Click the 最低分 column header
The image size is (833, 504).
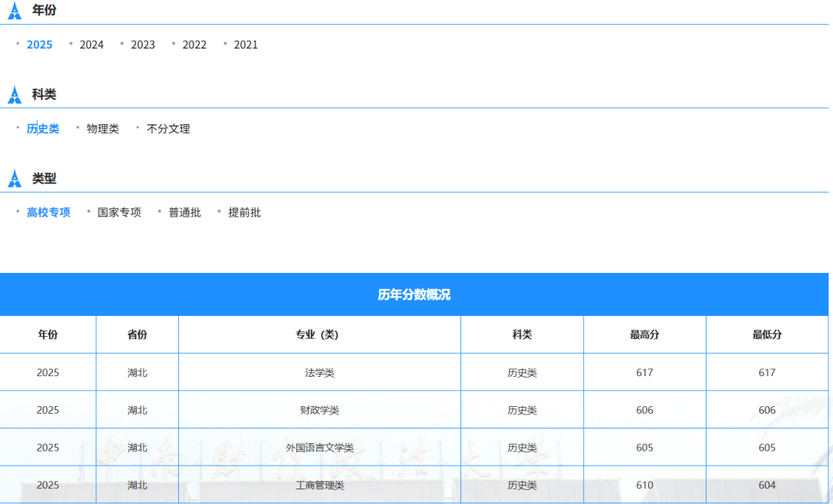click(767, 334)
